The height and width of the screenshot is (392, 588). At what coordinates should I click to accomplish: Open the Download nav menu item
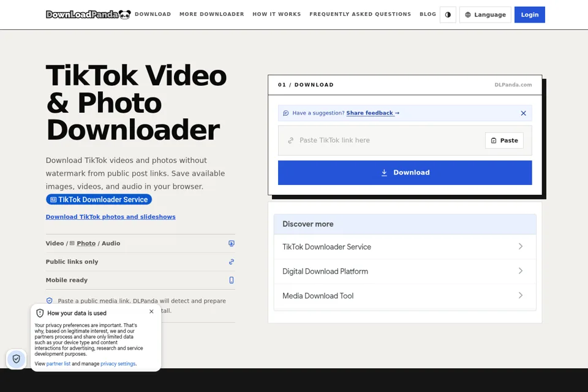[153, 14]
